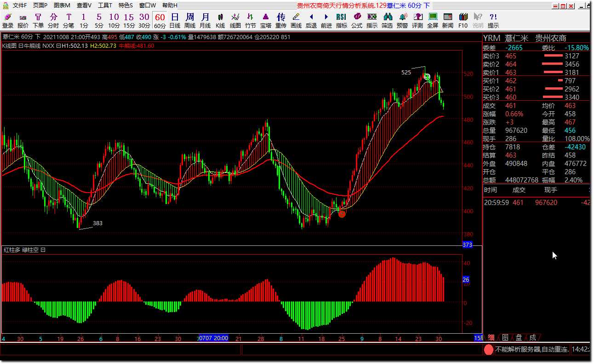Expand box next to 红柱多 绿柱空

pyautogui.click(x=43, y=250)
